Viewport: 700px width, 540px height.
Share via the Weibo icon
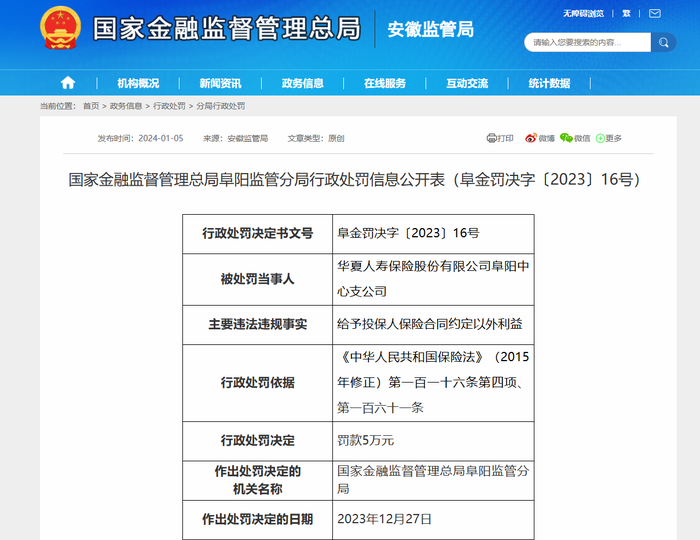[531, 138]
